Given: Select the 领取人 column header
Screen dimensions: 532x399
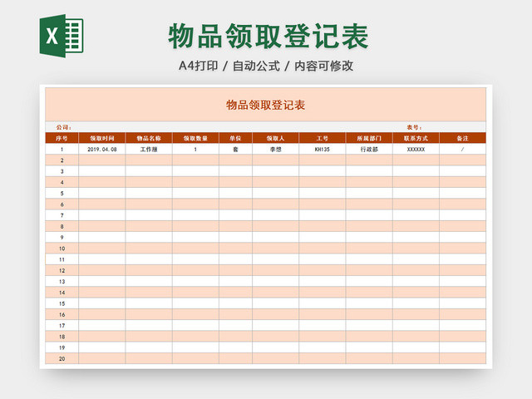Looking at the screenshot, I should click(275, 138).
